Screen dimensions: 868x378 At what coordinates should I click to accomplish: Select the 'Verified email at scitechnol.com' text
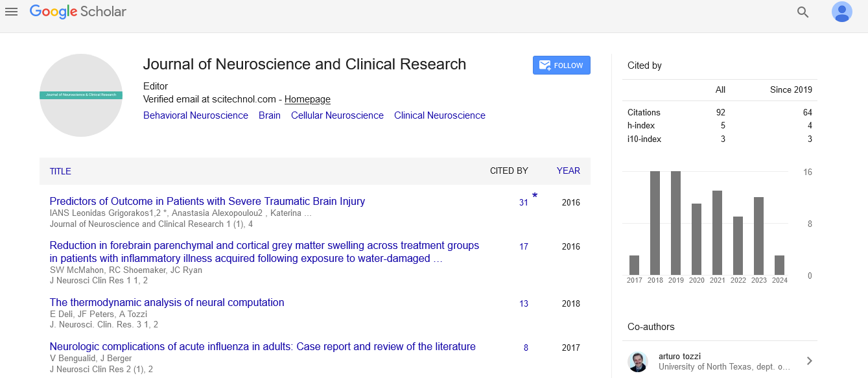pyautogui.click(x=209, y=99)
